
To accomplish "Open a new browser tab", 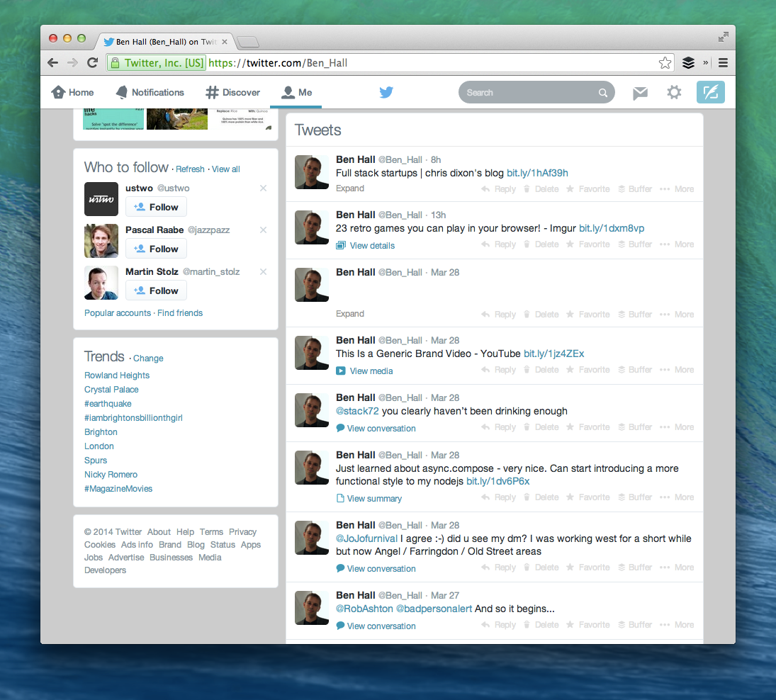I will point(248,42).
